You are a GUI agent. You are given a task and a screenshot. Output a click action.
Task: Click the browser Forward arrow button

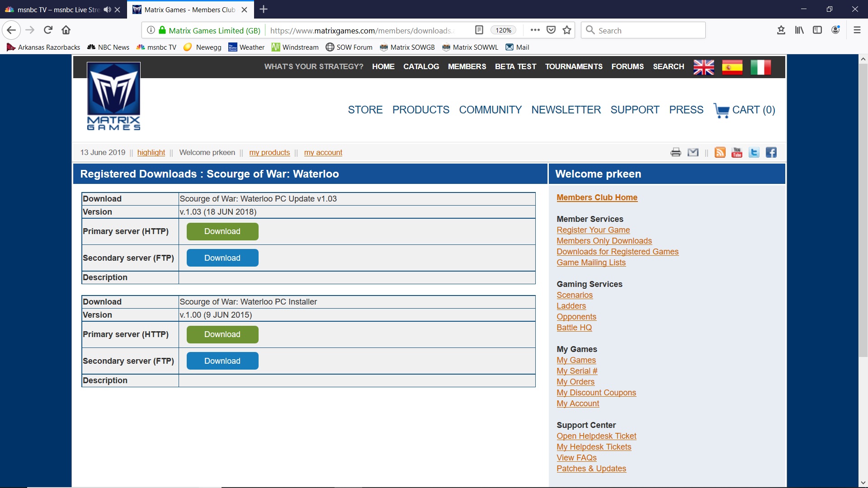tap(30, 30)
